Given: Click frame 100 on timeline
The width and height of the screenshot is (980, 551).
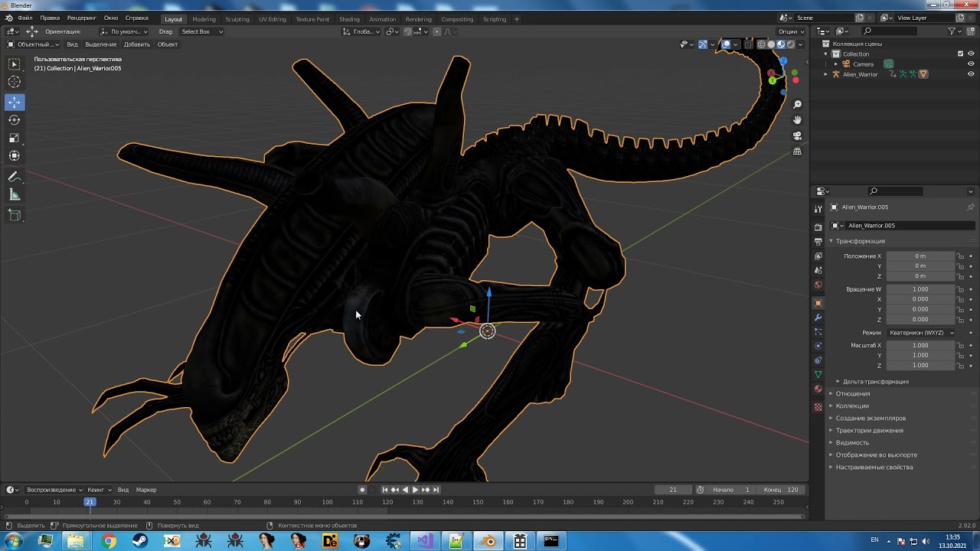Looking at the screenshot, I should coord(327,503).
